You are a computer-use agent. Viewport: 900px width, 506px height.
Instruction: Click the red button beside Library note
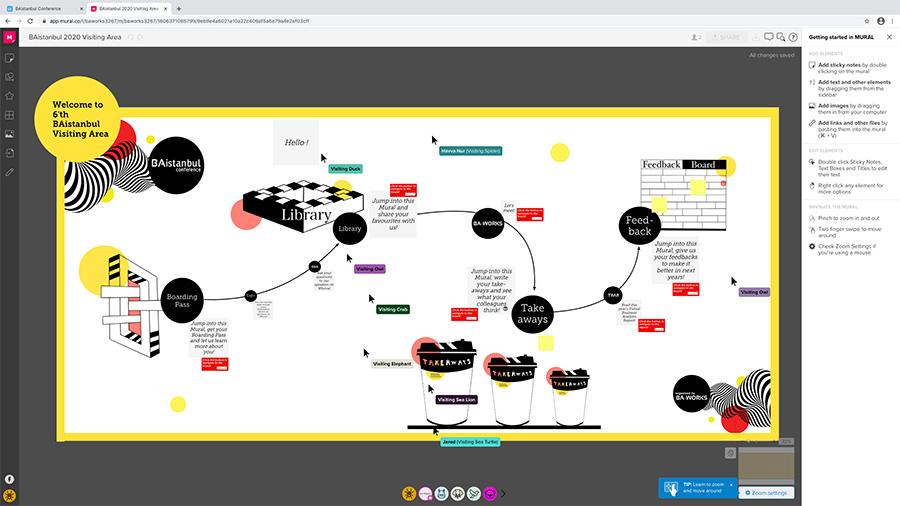point(404,190)
